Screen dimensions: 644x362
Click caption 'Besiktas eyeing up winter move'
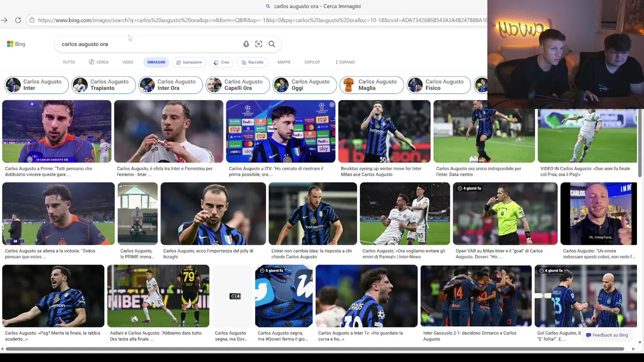pyautogui.click(x=381, y=171)
